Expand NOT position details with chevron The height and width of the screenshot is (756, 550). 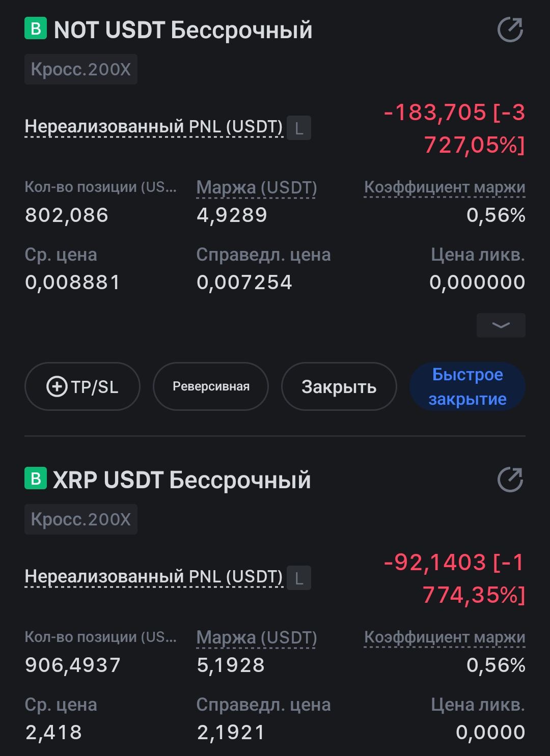(501, 325)
